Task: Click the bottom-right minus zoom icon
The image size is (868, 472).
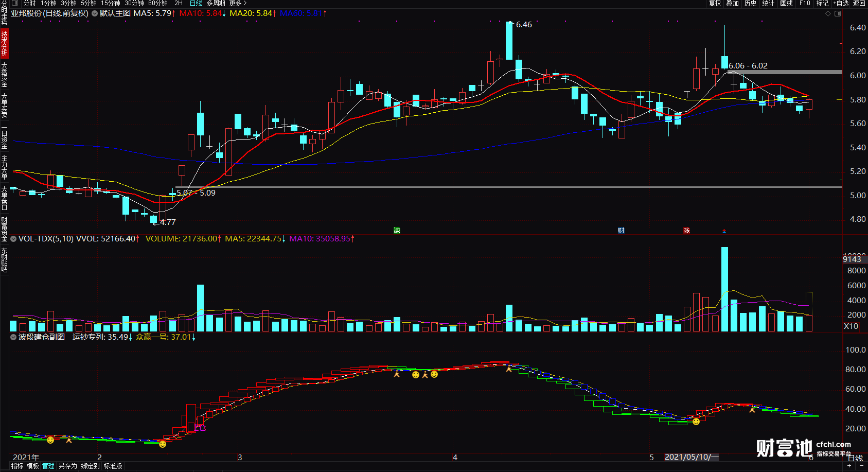Action: click(x=862, y=465)
